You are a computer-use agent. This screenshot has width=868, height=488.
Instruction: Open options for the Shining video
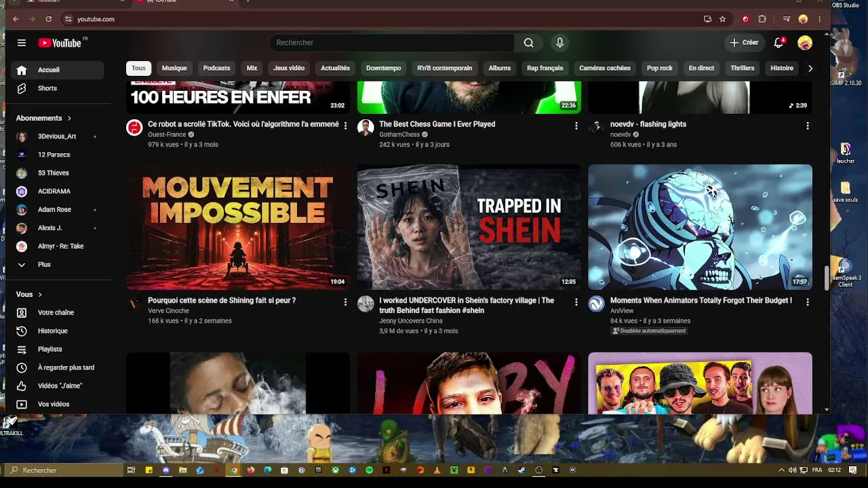tap(345, 302)
